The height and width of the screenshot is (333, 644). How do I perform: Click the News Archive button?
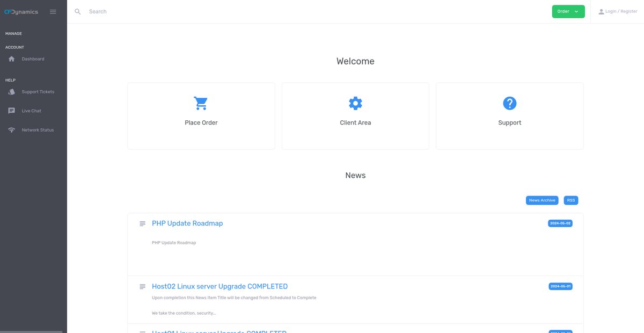tap(542, 200)
